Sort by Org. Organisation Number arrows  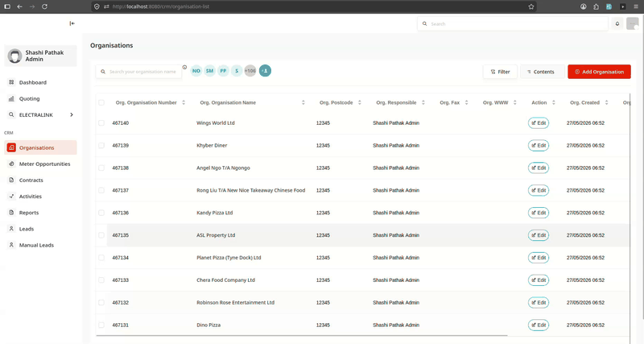184,102
